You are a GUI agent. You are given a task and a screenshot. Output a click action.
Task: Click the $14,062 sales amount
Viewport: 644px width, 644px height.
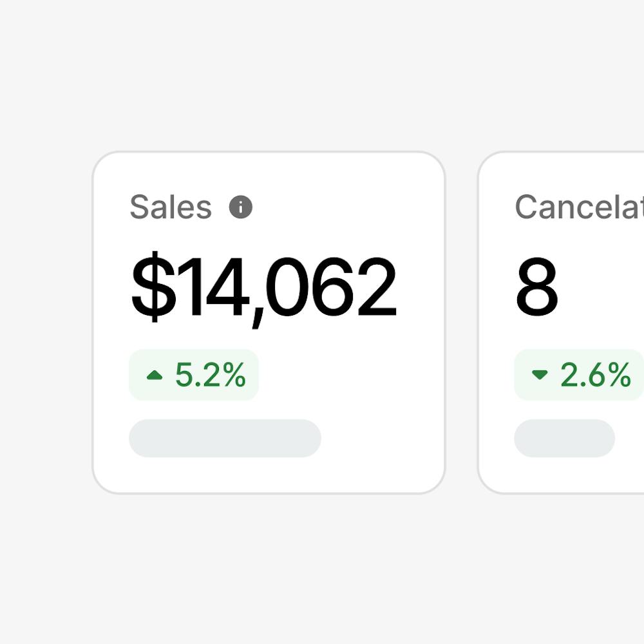[x=263, y=288]
